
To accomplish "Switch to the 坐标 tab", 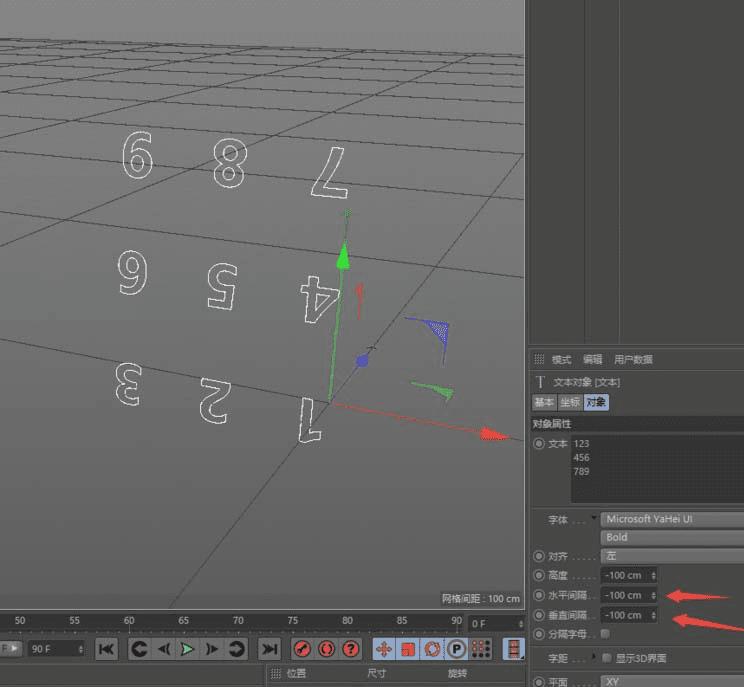I will [x=569, y=402].
